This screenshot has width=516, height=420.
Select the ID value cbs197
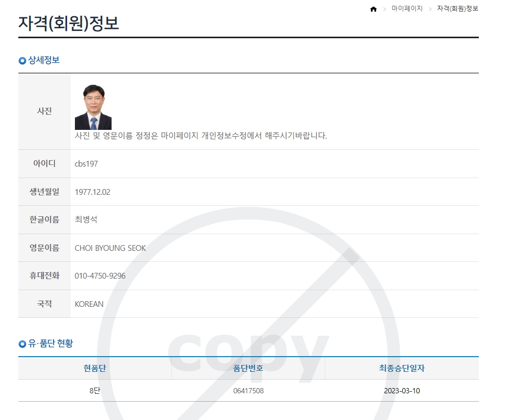86,164
